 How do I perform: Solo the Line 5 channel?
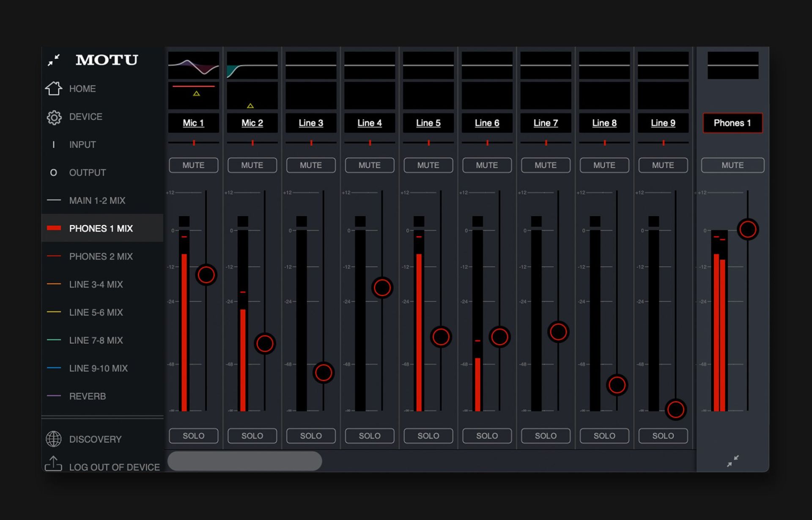tap(428, 436)
